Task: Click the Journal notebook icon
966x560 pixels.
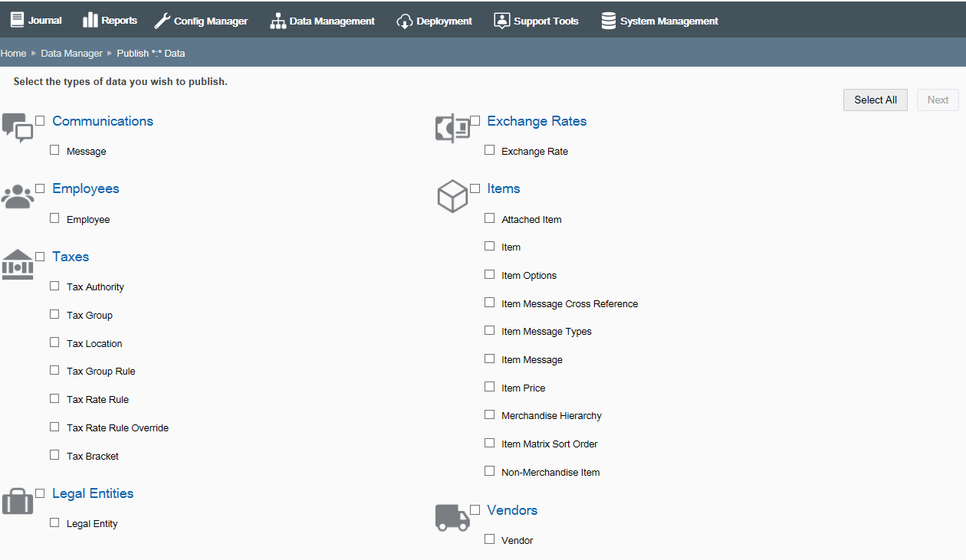Action: click(x=15, y=19)
